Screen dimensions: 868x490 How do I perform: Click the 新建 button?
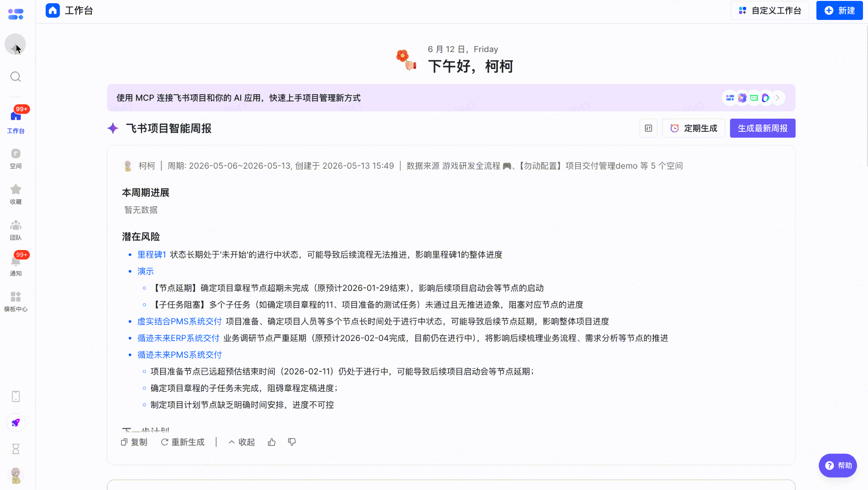pyautogui.click(x=839, y=10)
